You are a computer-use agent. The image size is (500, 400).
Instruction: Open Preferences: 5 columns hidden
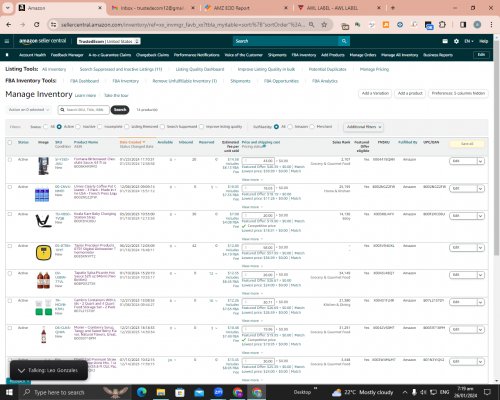coord(458,94)
